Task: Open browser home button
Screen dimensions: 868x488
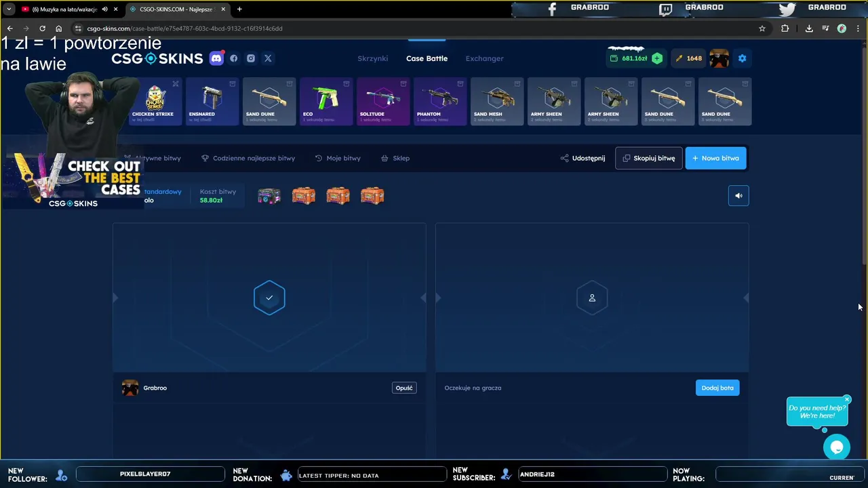Action: [x=58, y=28]
